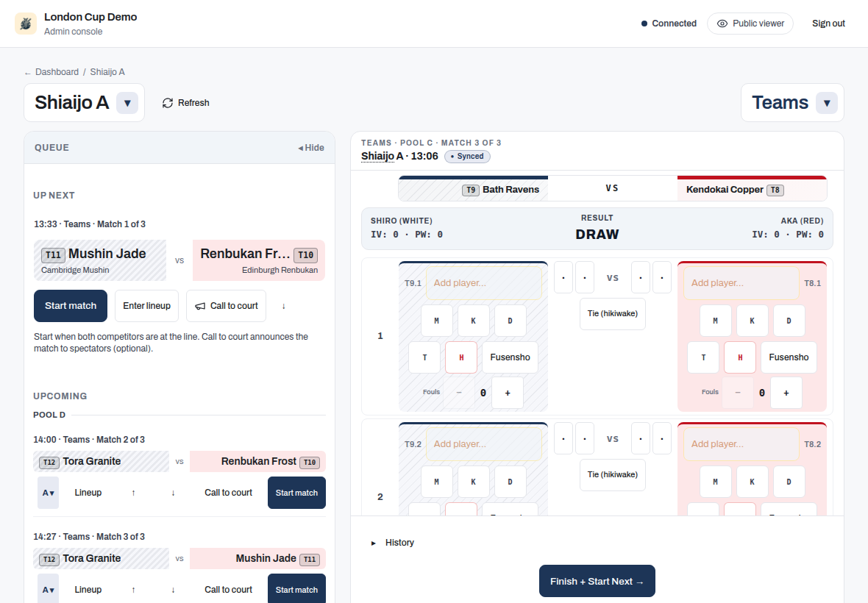Hide the Queue panel

pyautogui.click(x=311, y=148)
